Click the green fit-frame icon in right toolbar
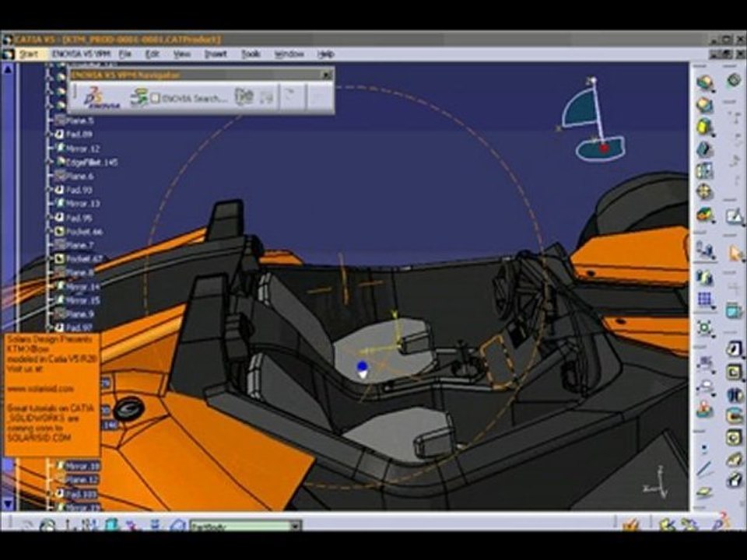This screenshot has width=747, height=560. click(x=705, y=327)
